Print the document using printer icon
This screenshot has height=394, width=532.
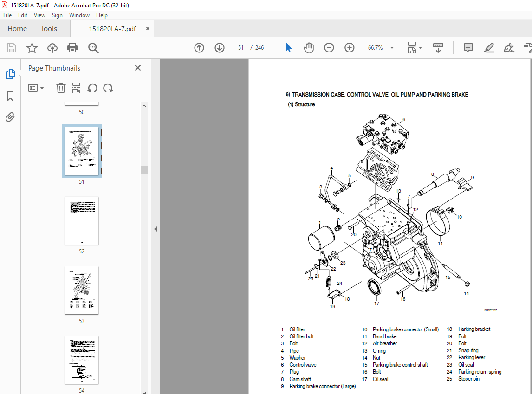pos(72,48)
